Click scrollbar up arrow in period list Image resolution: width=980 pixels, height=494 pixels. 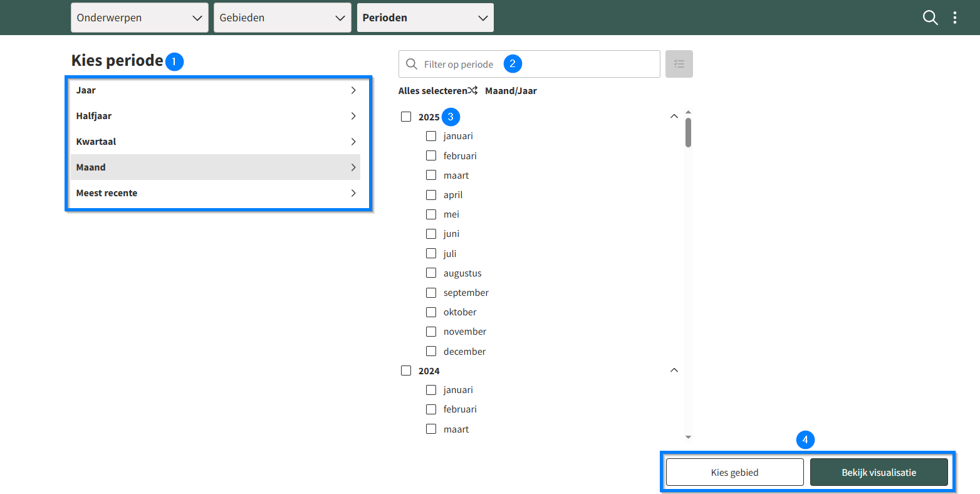pos(688,112)
